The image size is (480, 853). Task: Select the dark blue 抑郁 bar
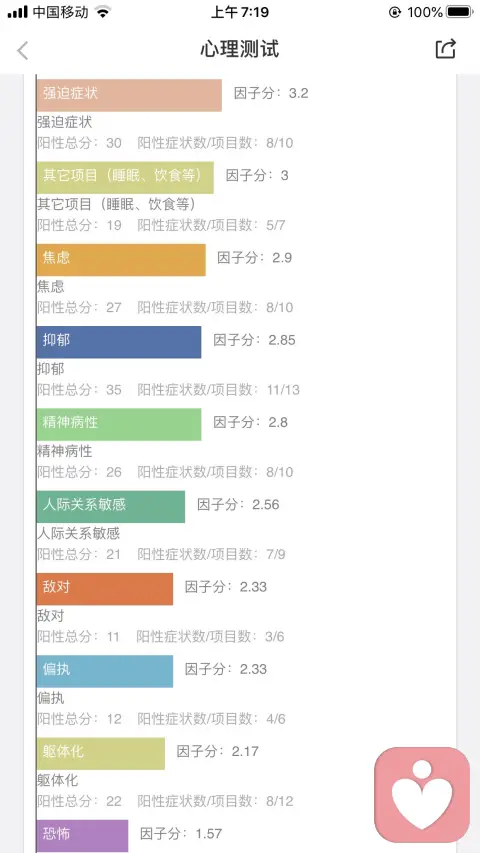click(119, 342)
